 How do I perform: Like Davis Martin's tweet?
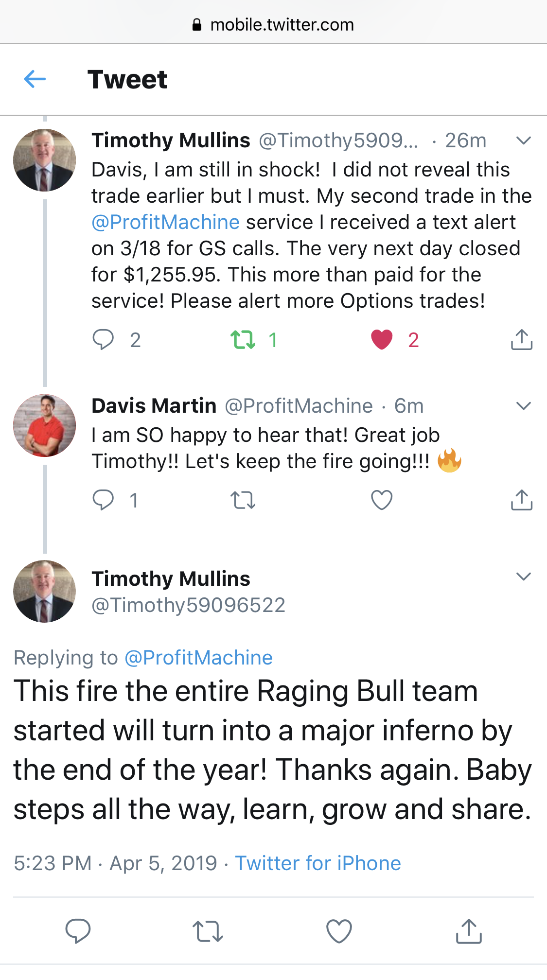coord(382,500)
